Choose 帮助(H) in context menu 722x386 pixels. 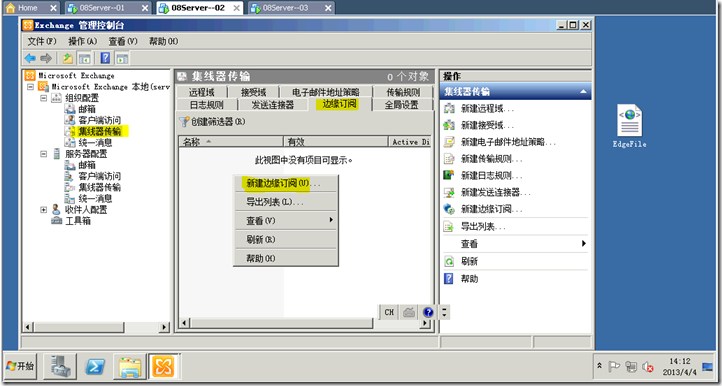285,258
